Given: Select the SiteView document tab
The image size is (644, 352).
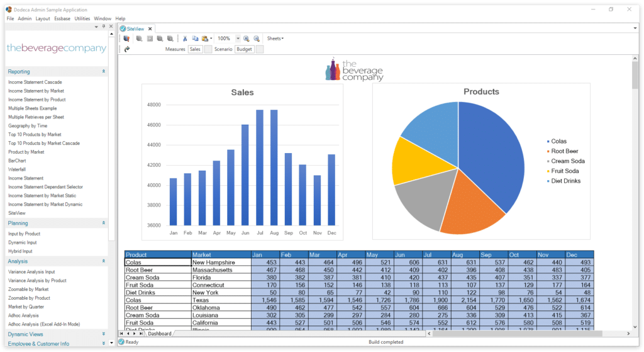Looking at the screenshot, I should coord(135,29).
